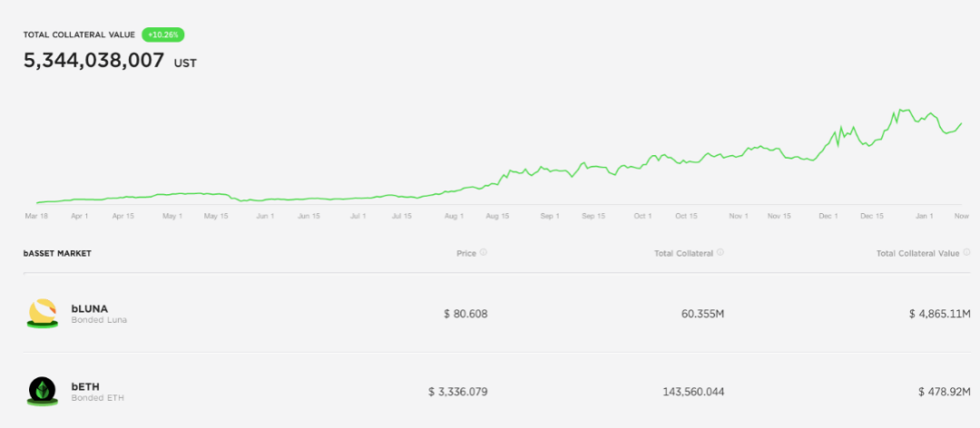The width and height of the screenshot is (980, 428).
Task: Click the Jul 1 chart axis label
Action: coord(358,216)
